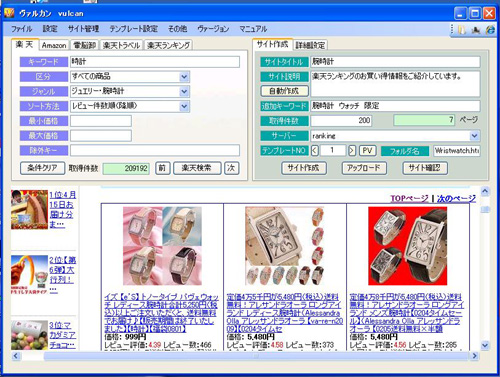Click the 1位 ranking thumbnail
The image size is (500, 377).
tap(29, 209)
